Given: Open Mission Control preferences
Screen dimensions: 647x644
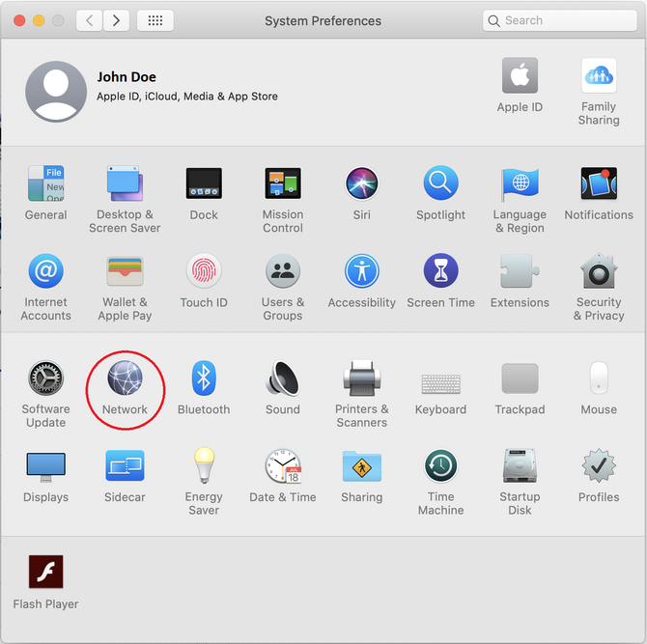Looking at the screenshot, I should coord(283,183).
